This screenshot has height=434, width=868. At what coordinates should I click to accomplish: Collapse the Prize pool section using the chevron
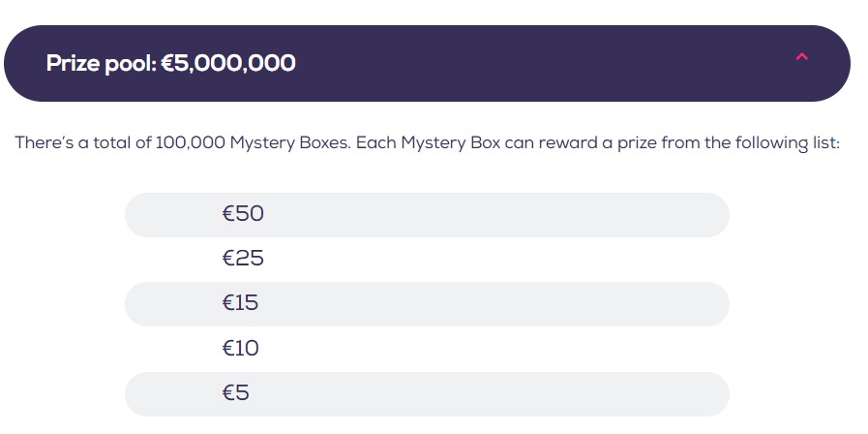800,57
